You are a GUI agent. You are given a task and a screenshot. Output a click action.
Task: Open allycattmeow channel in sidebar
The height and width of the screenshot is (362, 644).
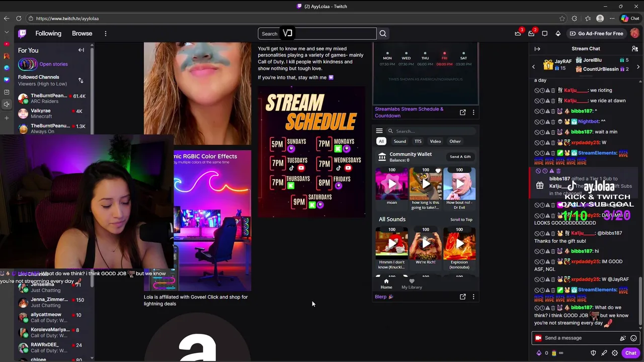click(52, 318)
